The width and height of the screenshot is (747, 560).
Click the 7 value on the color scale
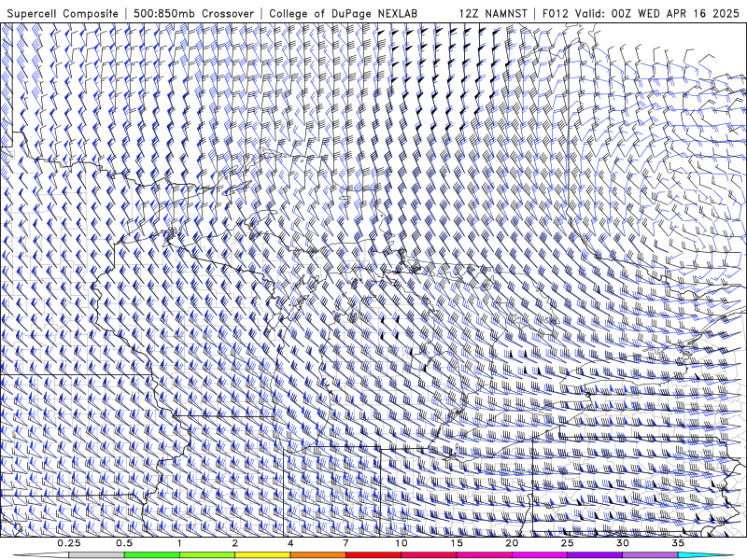pyautogui.click(x=345, y=543)
